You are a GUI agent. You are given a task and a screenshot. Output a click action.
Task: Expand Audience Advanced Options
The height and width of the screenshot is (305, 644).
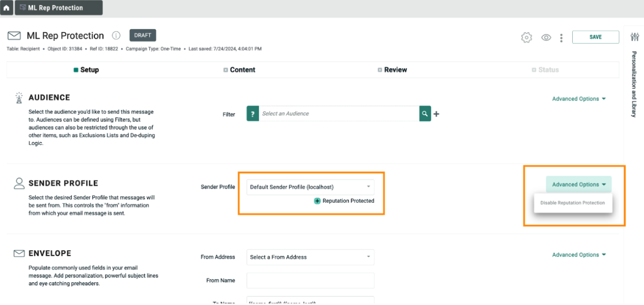[x=578, y=99]
